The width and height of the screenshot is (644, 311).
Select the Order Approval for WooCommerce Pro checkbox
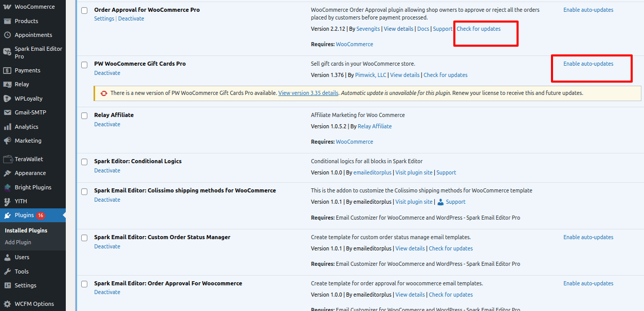tap(84, 11)
